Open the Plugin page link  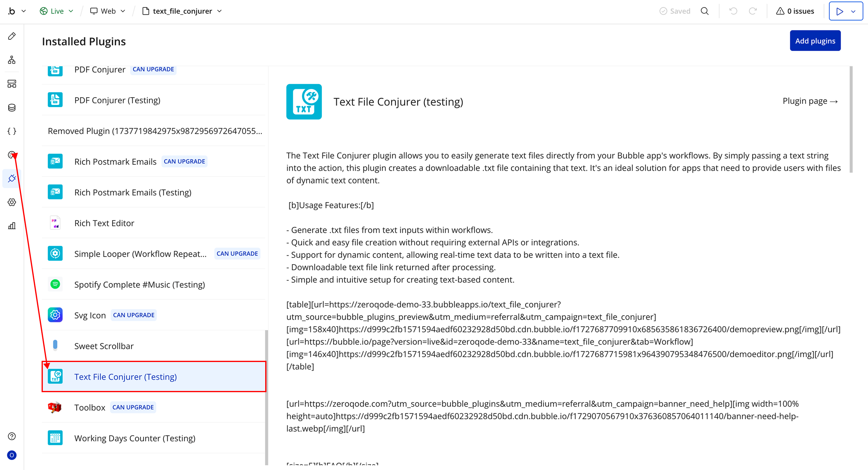[x=810, y=101]
